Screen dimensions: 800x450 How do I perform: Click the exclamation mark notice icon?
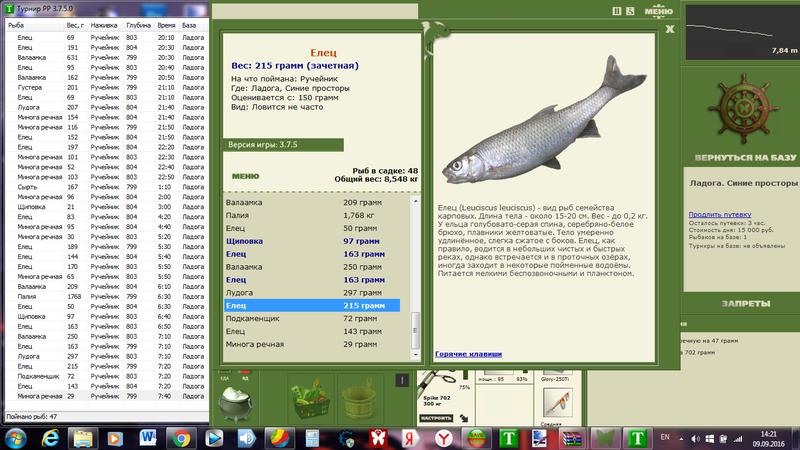pyautogui.click(x=402, y=380)
